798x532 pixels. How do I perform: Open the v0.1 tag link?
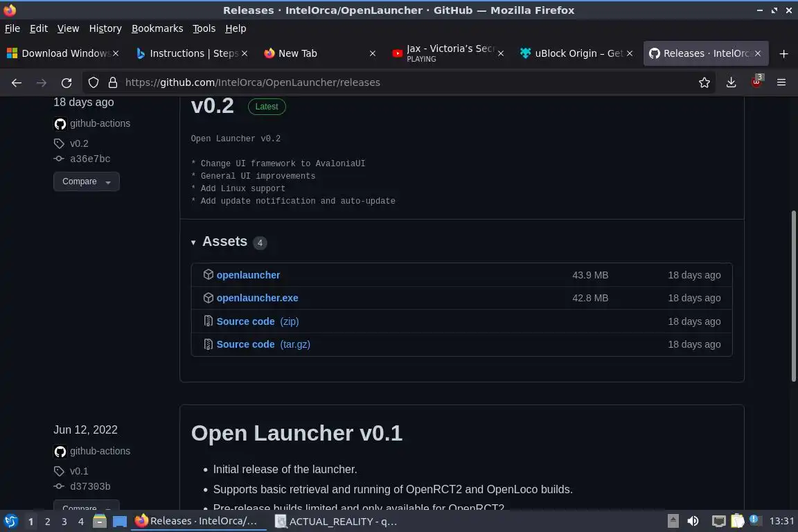(x=79, y=472)
